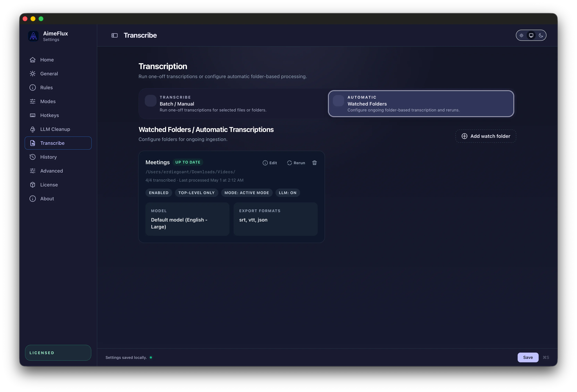Open General settings

(x=58, y=74)
